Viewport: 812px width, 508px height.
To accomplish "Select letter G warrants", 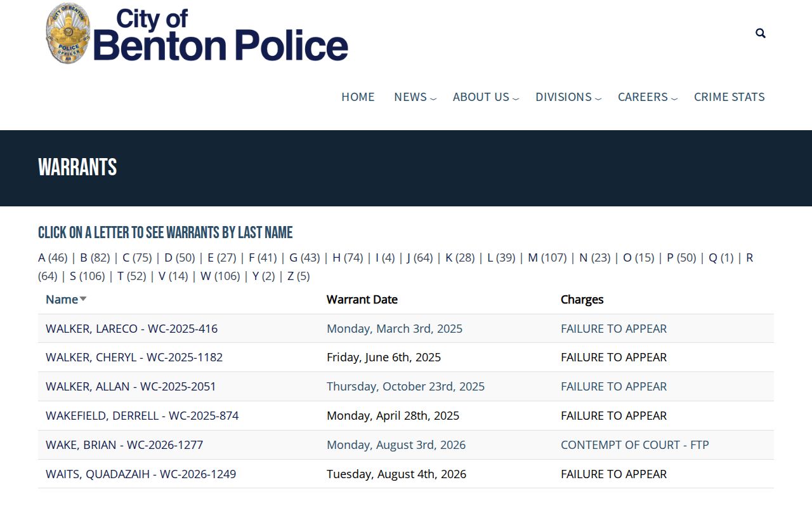I will click(x=293, y=258).
